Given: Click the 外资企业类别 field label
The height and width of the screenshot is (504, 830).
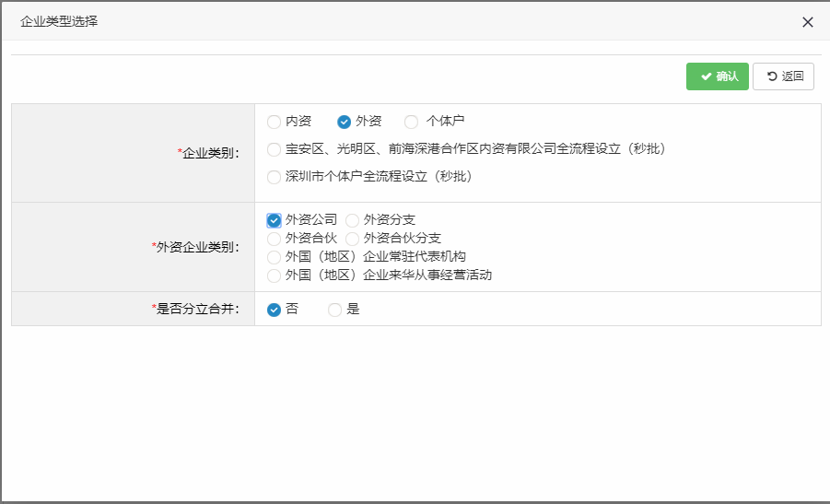Looking at the screenshot, I should point(197,247).
